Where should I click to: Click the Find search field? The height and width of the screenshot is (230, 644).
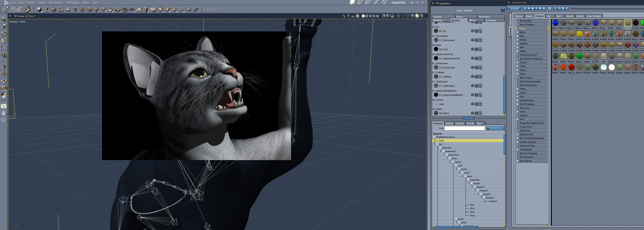tap(465, 128)
